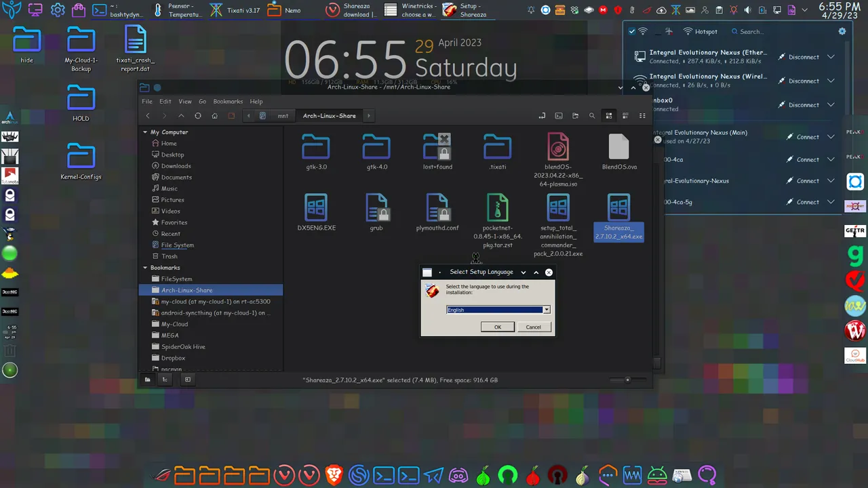
Task: Show places sidebar in Nemo status bar
Action: point(147,380)
